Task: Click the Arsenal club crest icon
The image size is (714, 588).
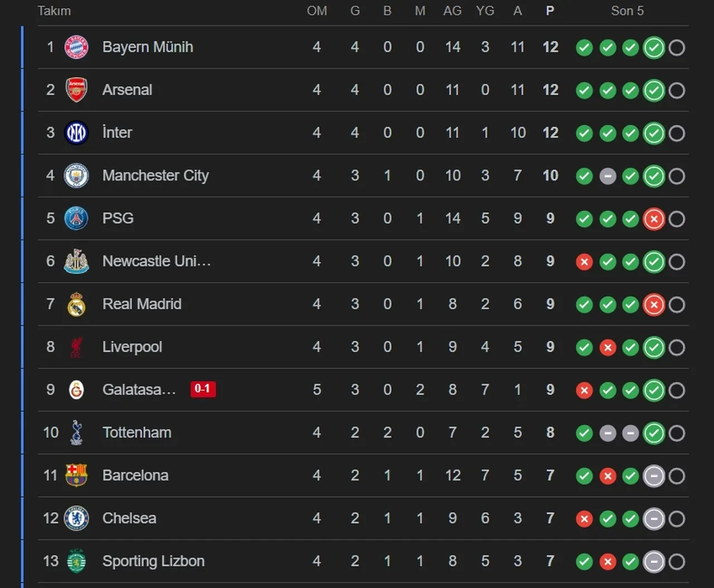Action: coord(76,90)
